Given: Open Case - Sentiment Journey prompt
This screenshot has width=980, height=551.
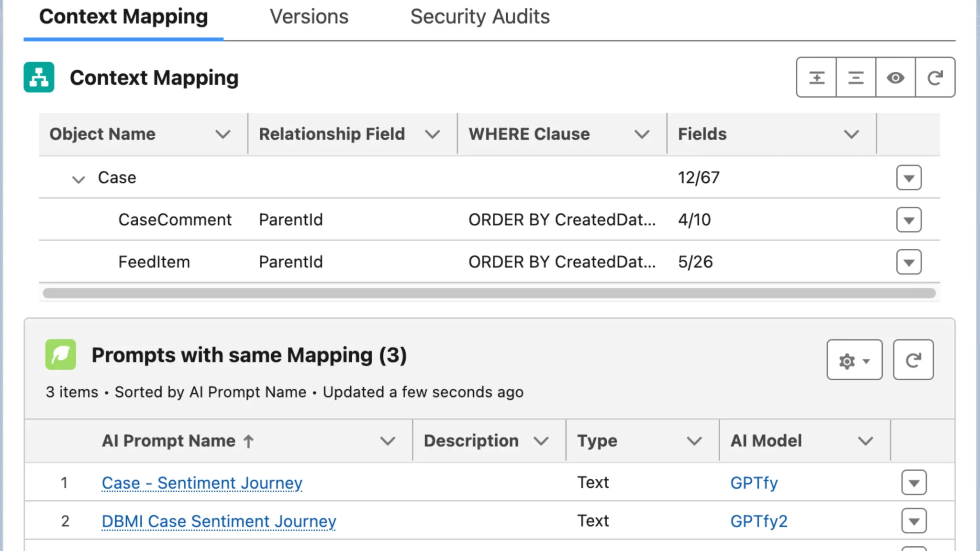Looking at the screenshot, I should coord(202,483).
